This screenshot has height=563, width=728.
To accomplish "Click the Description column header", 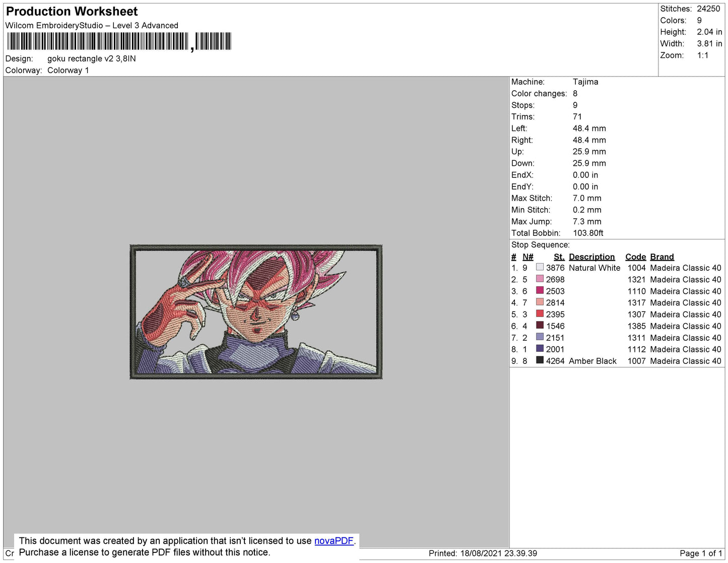I will coord(591,257).
